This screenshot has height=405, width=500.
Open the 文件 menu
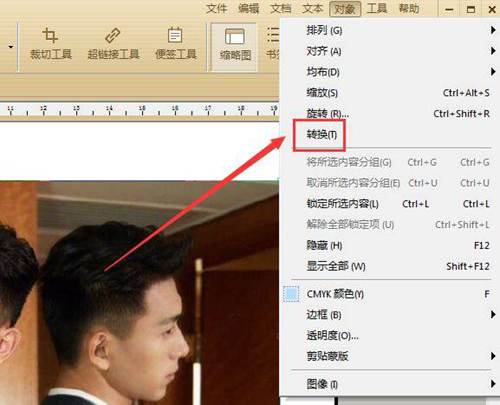tap(216, 8)
